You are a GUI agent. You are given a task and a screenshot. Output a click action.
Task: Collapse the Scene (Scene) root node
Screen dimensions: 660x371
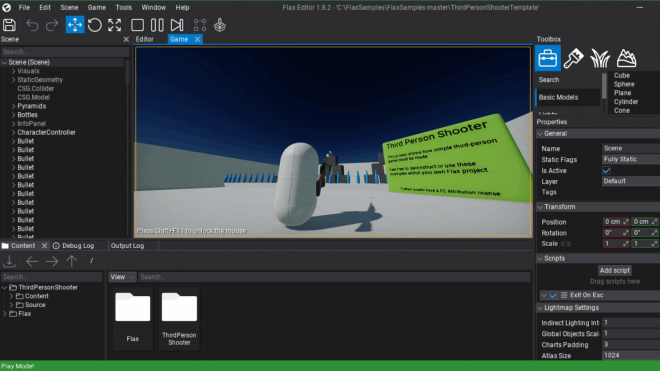(x=4, y=62)
